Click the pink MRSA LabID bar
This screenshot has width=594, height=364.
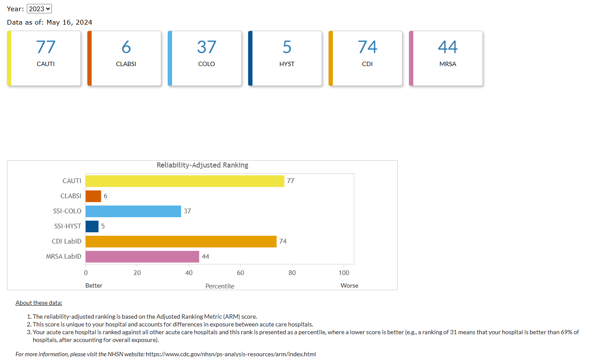tap(142, 256)
